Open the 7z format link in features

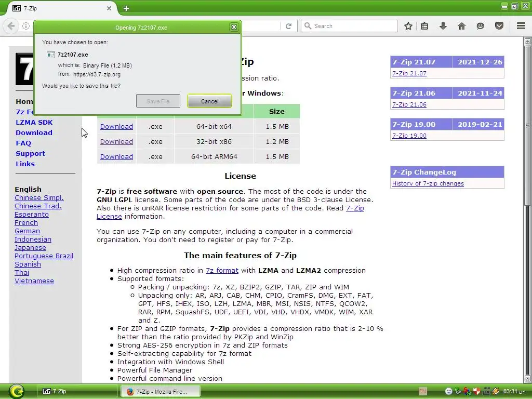[x=222, y=270]
